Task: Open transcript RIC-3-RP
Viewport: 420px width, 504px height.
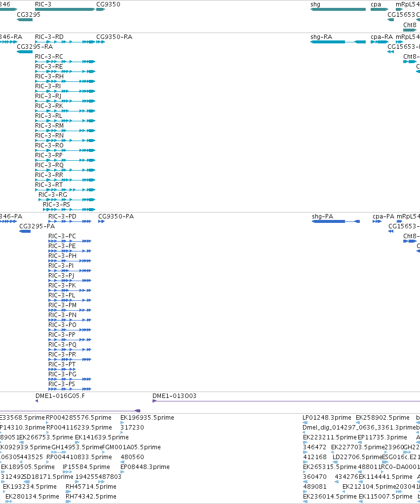Action: pyautogui.click(x=49, y=155)
